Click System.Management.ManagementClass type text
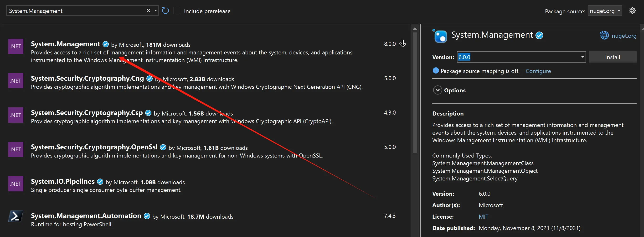Image resolution: width=644 pixels, height=237 pixels. click(483, 163)
